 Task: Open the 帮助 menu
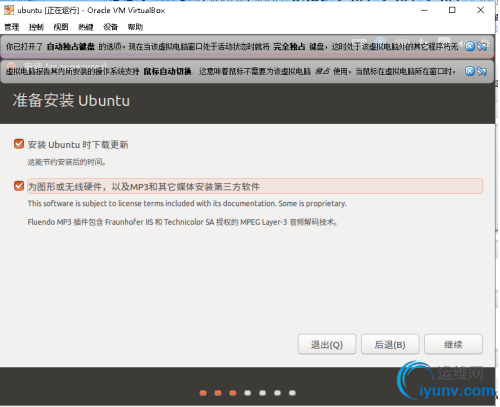pyautogui.click(x=135, y=27)
